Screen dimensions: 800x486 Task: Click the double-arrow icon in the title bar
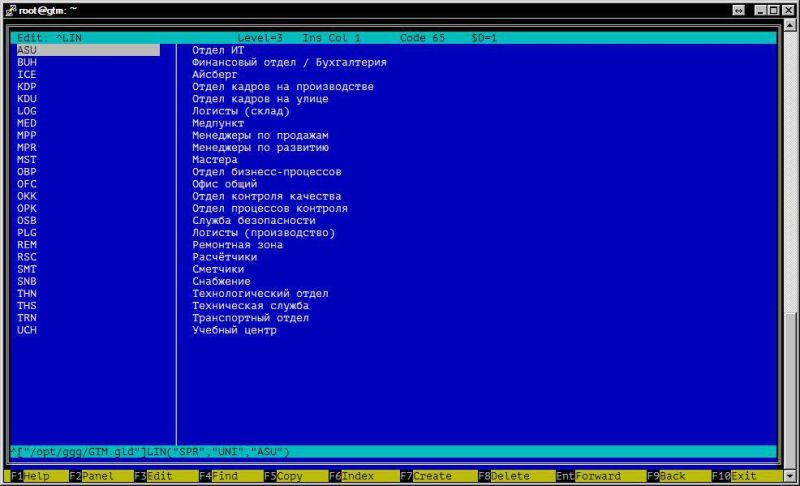(738, 10)
